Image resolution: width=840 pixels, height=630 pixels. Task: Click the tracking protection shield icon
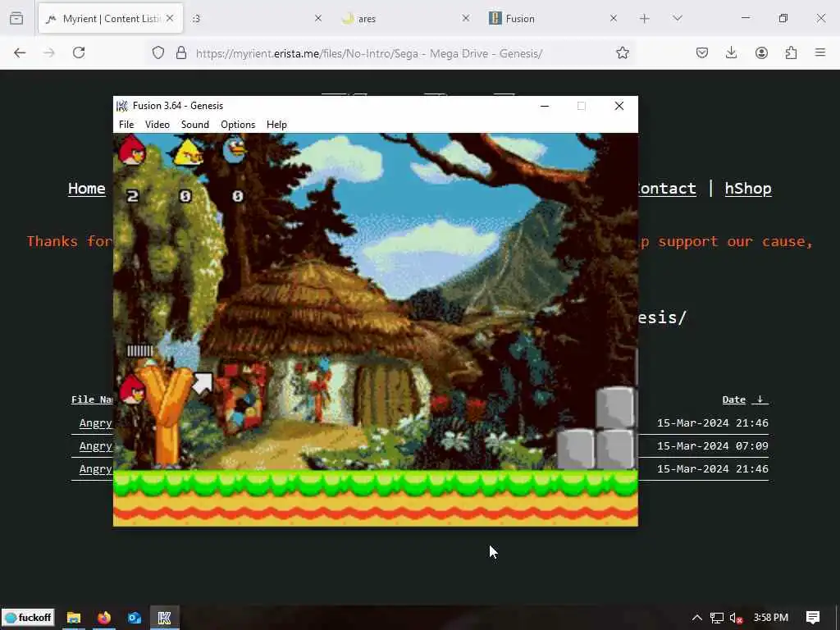[x=158, y=52]
